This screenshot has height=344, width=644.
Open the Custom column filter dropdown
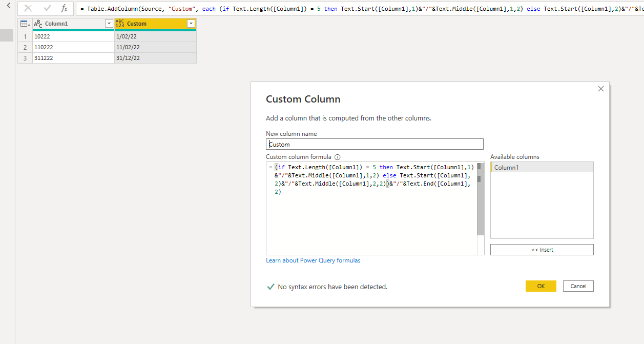(x=191, y=24)
